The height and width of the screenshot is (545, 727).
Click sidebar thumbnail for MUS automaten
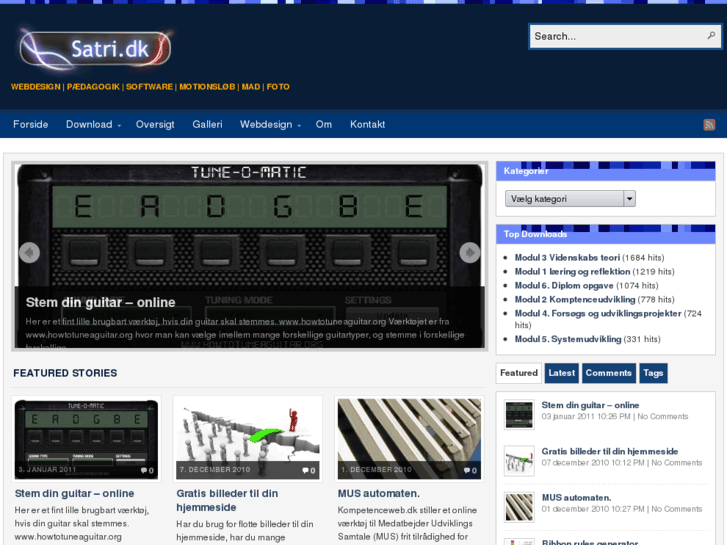519,507
